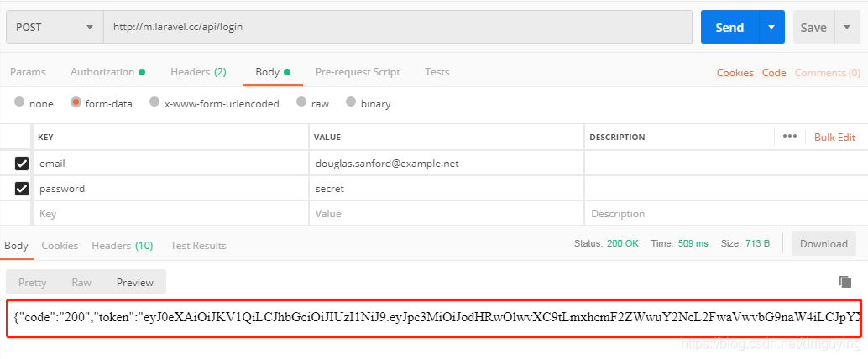Select the KEY column header
Image resolution: width=868 pixels, height=359 pixels.
45,138
